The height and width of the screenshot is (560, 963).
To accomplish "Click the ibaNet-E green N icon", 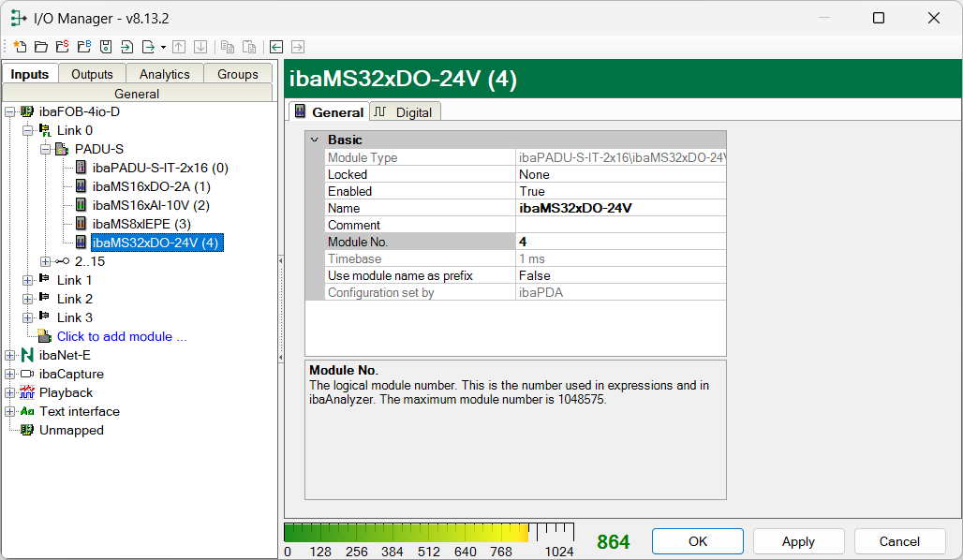I will click(26, 355).
